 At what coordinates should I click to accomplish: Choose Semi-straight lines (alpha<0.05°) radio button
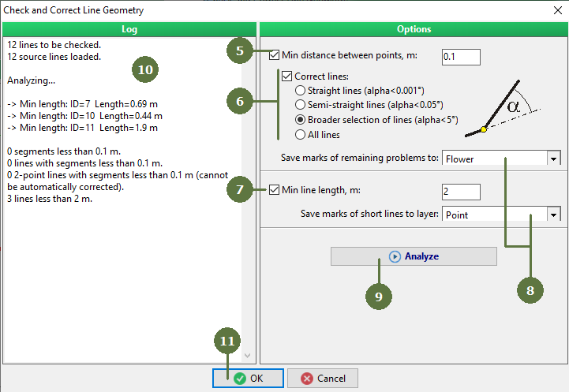300,105
